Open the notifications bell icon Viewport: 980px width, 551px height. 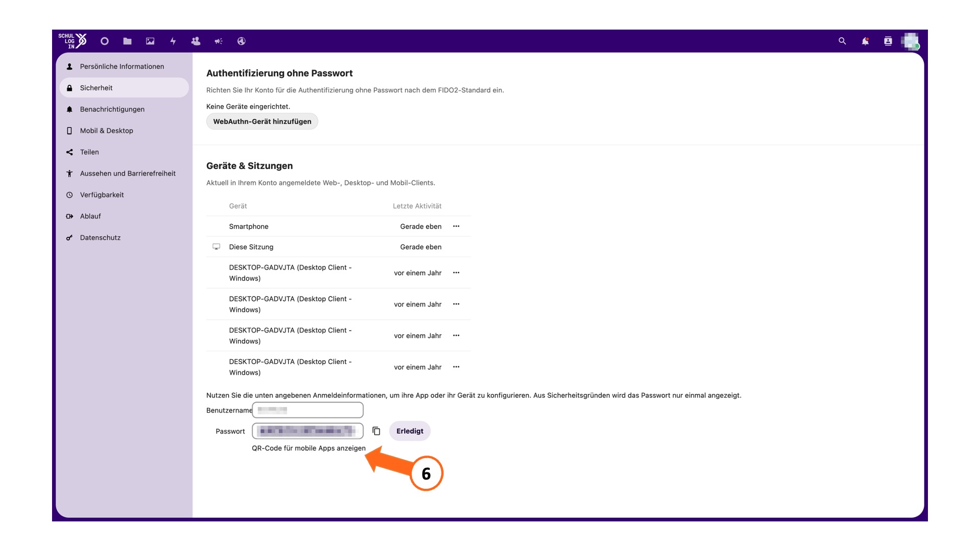pos(865,41)
